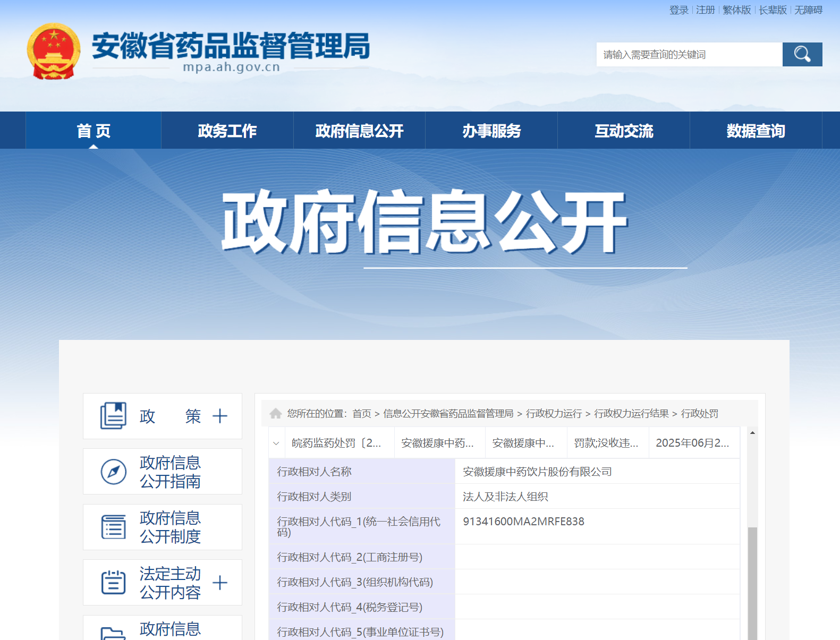Click 行政相对人代码_2(工商注册号) label
The image size is (840, 640).
[350, 557]
